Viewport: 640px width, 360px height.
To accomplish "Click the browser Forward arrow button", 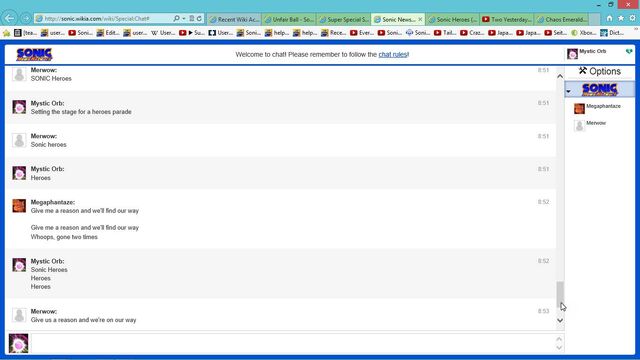I will point(26,18).
